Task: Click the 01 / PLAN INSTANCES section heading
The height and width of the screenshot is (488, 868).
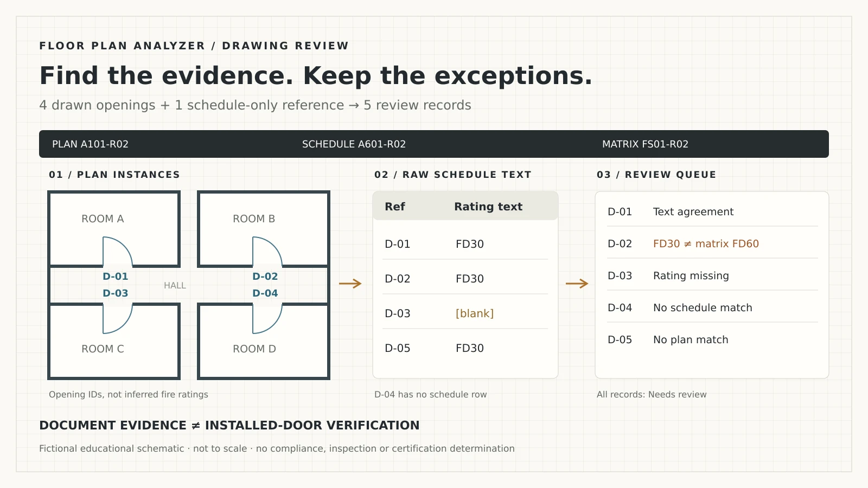Action: coord(114,175)
